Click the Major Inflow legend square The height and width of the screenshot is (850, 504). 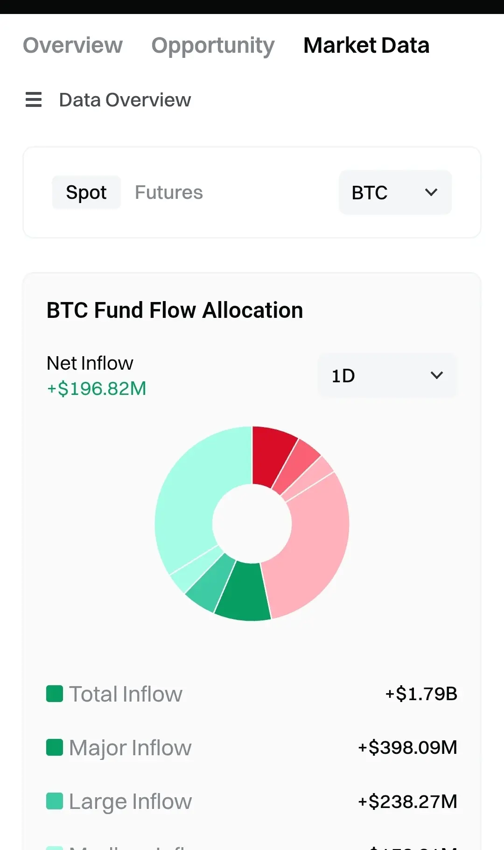pos(55,747)
